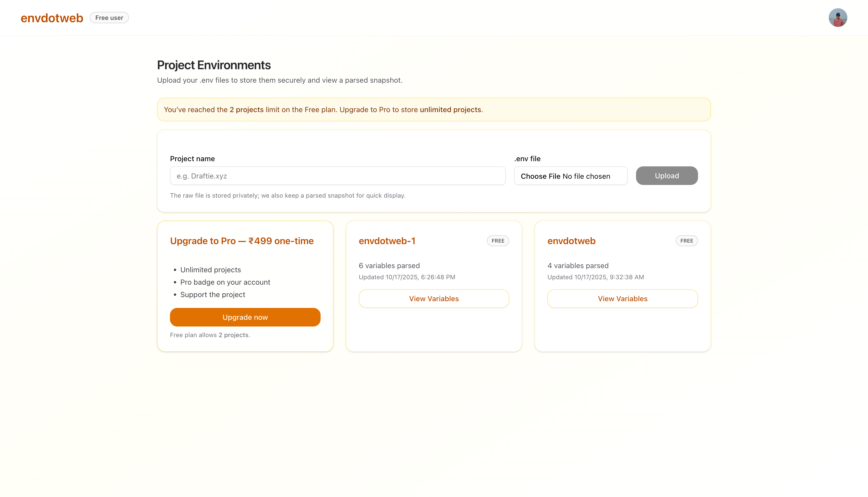This screenshot has width=868, height=497.
Task: Click the Project name field label
Action: pyautogui.click(x=192, y=159)
